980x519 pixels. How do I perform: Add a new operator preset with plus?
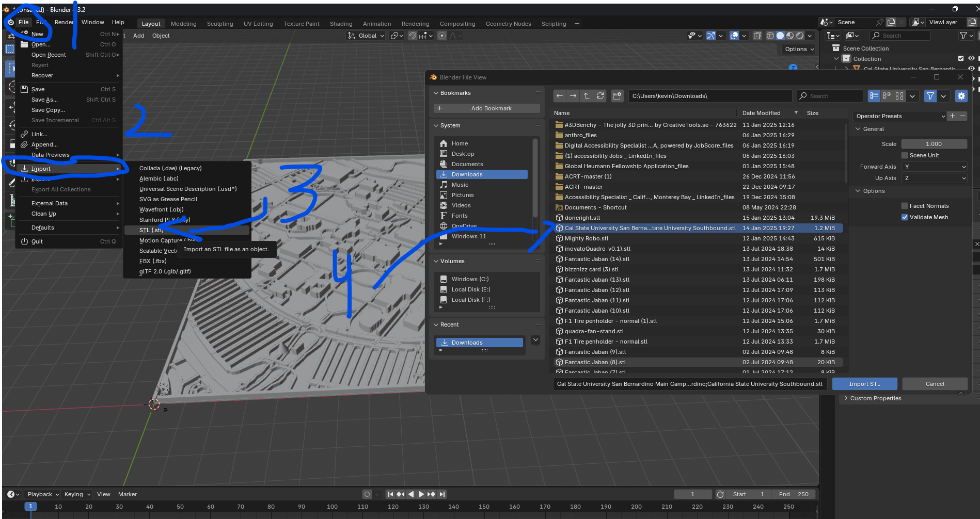[x=953, y=116]
